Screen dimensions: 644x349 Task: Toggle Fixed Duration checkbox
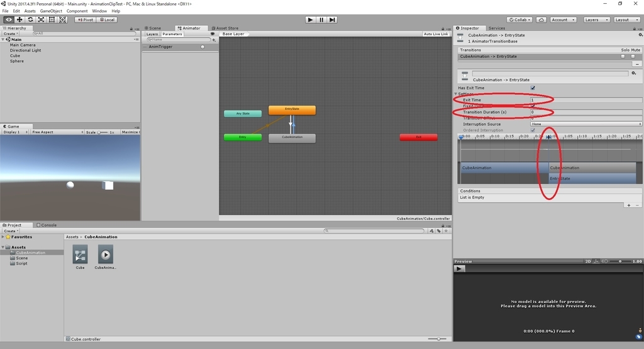[x=533, y=106]
